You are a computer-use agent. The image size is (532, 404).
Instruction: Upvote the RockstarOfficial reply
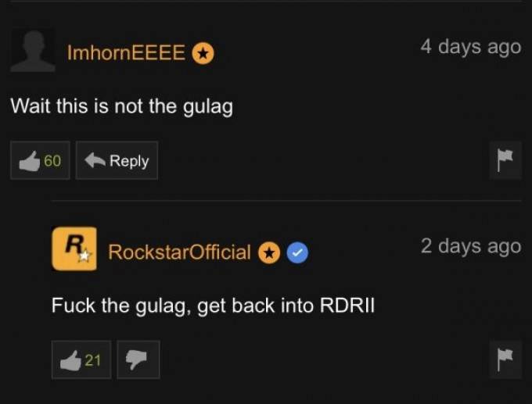tap(81, 359)
